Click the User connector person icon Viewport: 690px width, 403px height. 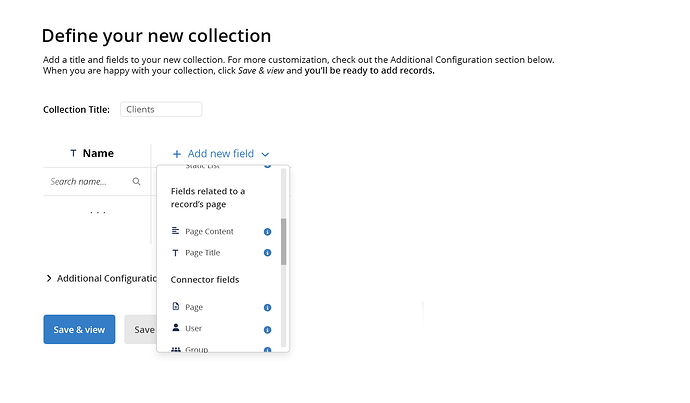coord(176,328)
